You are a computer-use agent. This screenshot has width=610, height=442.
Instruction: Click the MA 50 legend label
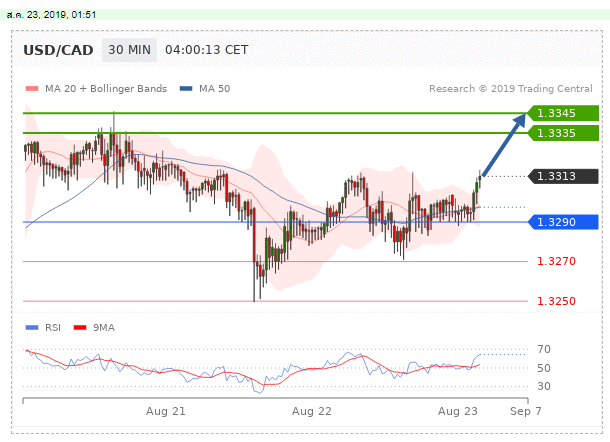pos(214,89)
